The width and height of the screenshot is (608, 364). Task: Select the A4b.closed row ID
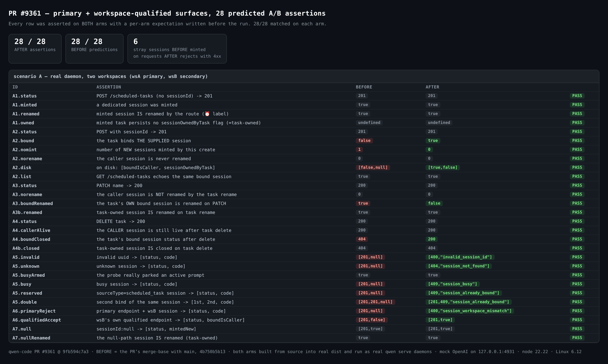pyautogui.click(x=26, y=248)
